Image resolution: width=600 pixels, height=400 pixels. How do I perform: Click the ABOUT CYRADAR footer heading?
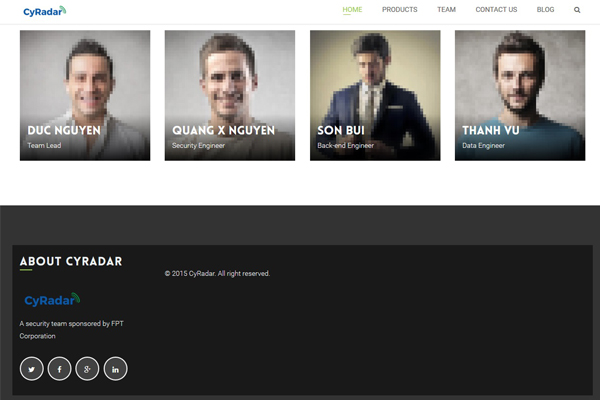point(71,261)
